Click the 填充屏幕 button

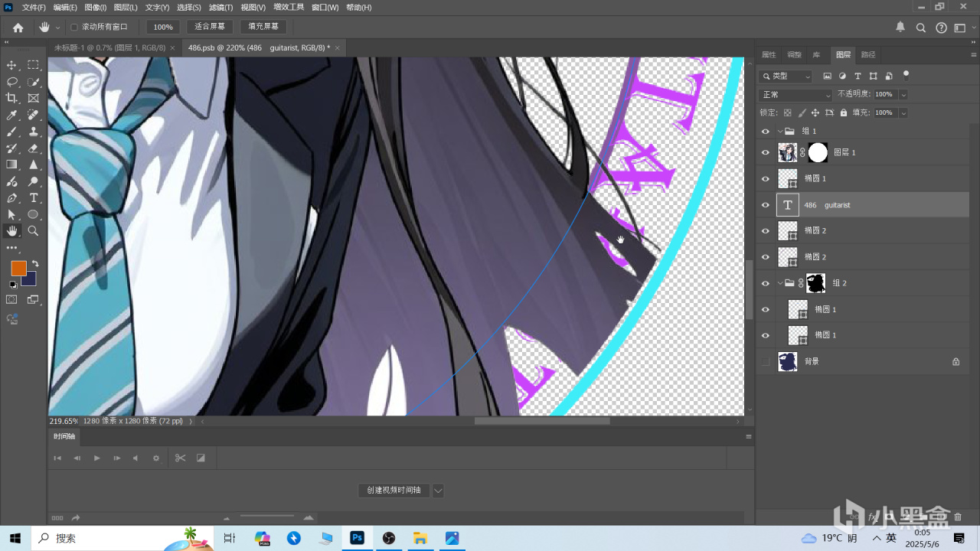pyautogui.click(x=263, y=27)
